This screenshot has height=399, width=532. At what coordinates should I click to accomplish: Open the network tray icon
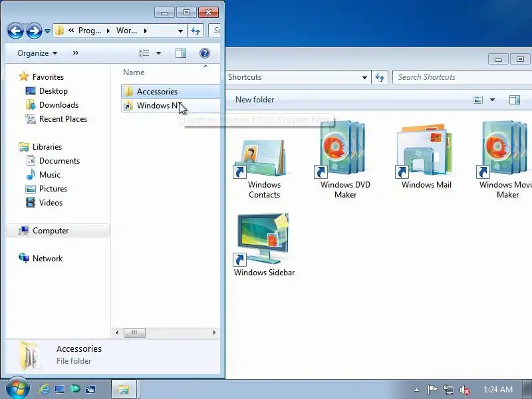coord(449,390)
